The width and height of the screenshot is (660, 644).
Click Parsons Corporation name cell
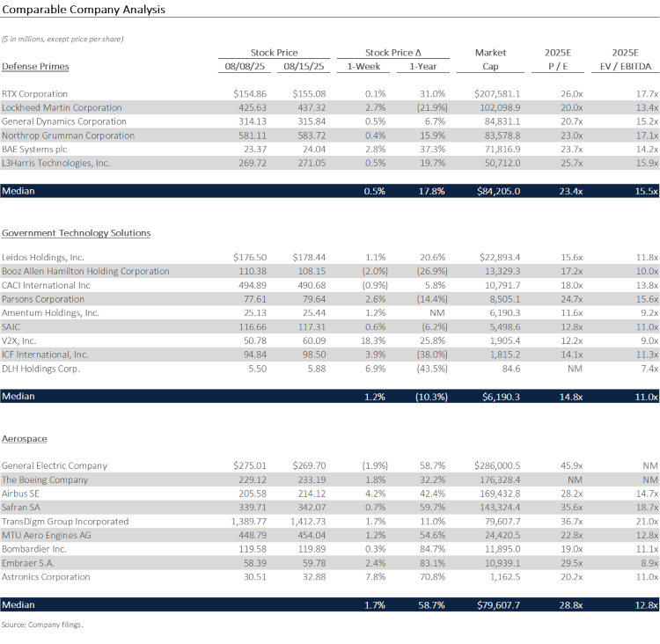(x=43, y=299)
